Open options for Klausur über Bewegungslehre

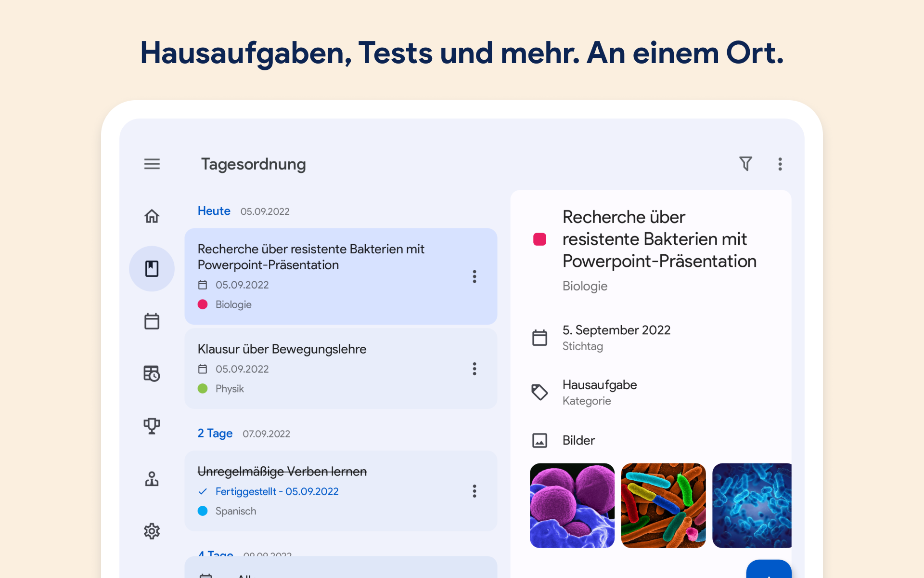tap(475, 369)
